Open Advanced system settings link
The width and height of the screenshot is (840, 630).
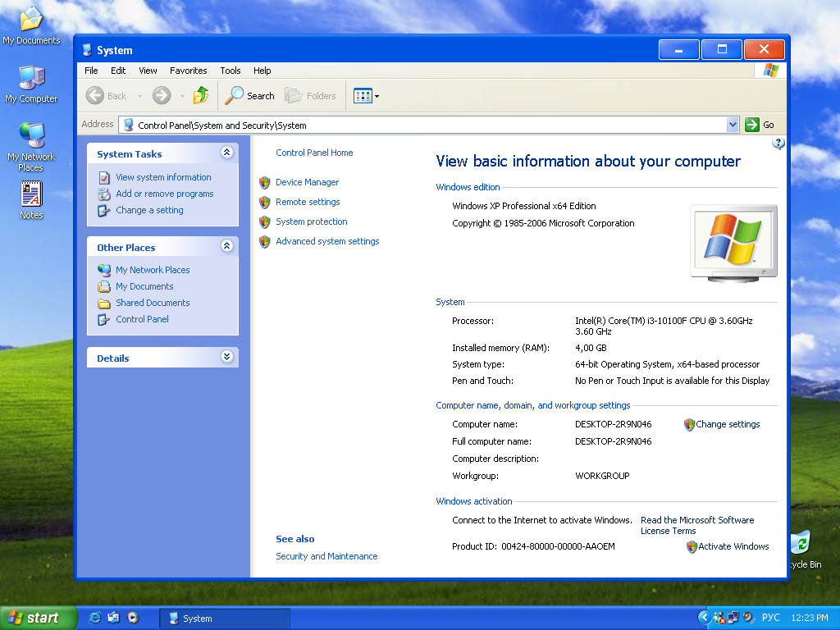327,242
